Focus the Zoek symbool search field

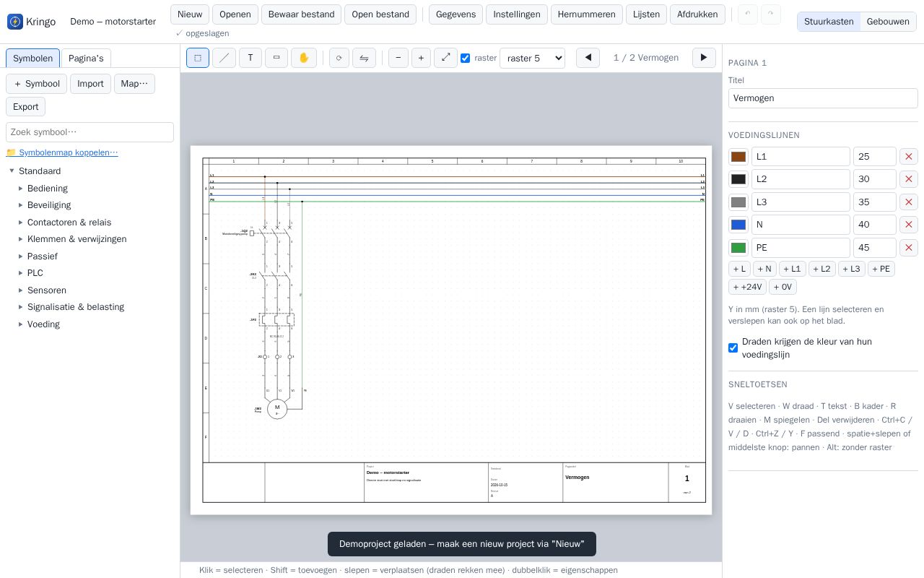pos(90,132)
